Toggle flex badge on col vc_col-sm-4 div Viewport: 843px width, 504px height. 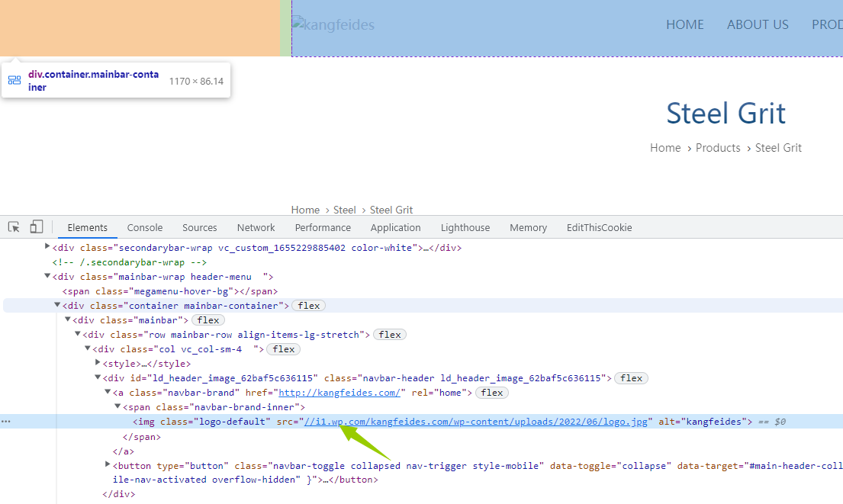coord(283,349)
